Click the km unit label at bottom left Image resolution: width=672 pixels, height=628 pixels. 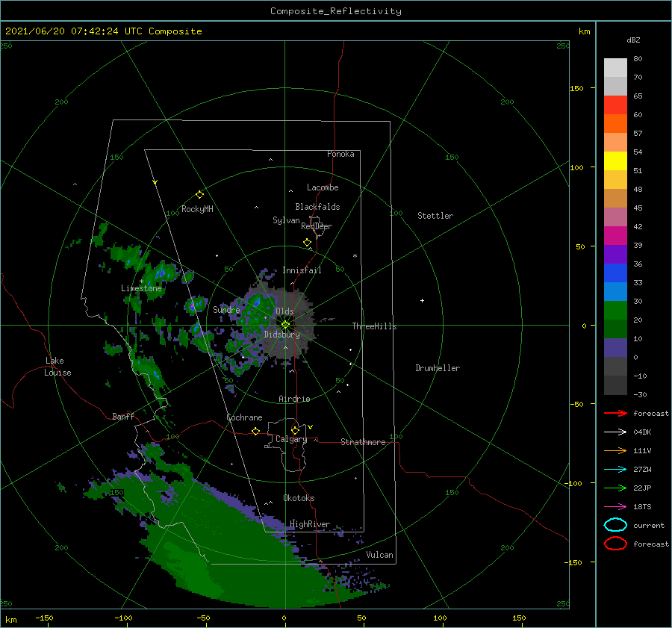click(10, 620)
